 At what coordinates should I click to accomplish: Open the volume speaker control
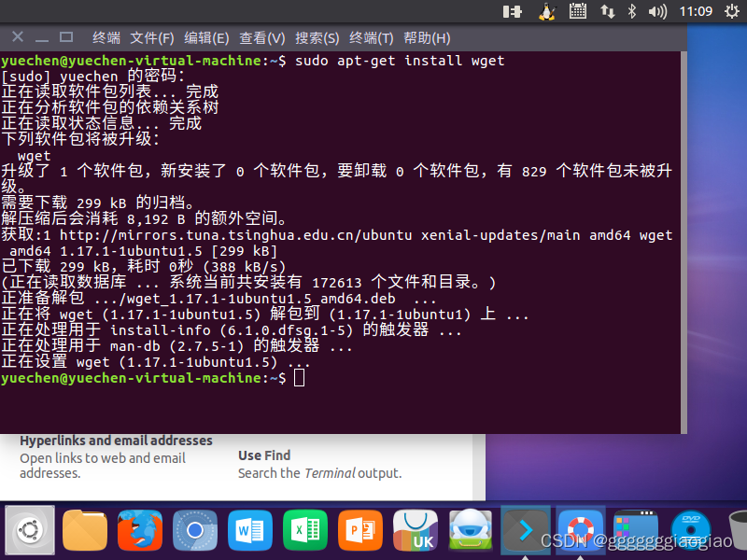[657, 12]
